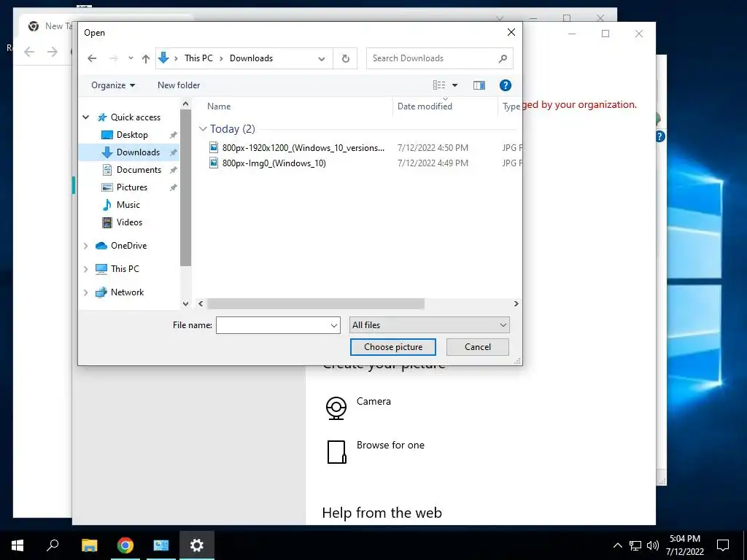The height and width of the screenshot is (560, 747).
Task: Open Music folder in sidebar
Action: coord(128,205)
